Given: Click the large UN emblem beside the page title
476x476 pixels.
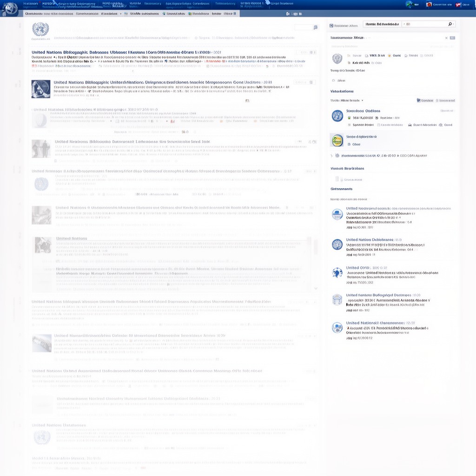Looking at the screenshot, I should click(x=40, y=29).
